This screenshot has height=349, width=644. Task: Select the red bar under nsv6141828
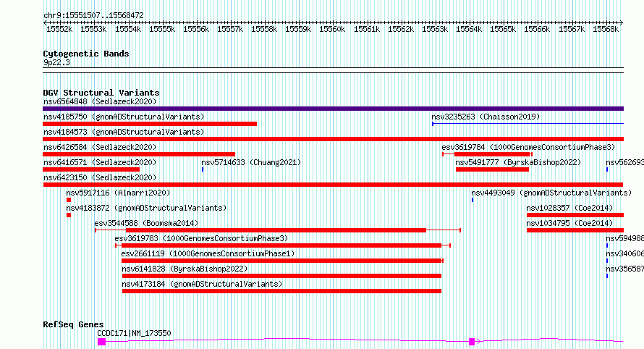281,276
